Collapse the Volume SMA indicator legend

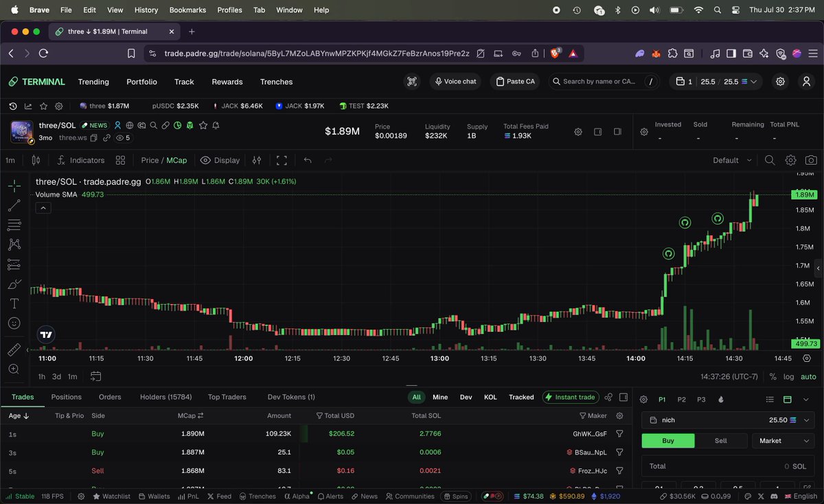pyautogui.click(x=43, y=208)
